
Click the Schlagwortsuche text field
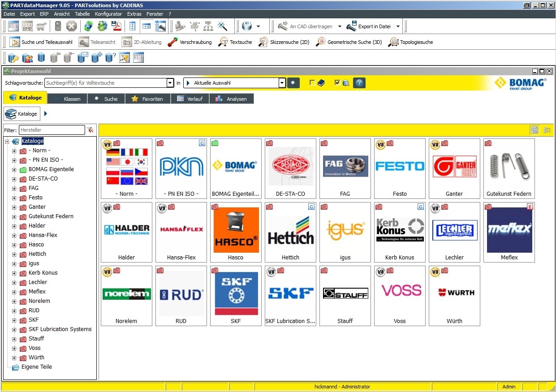click(106, 83)
